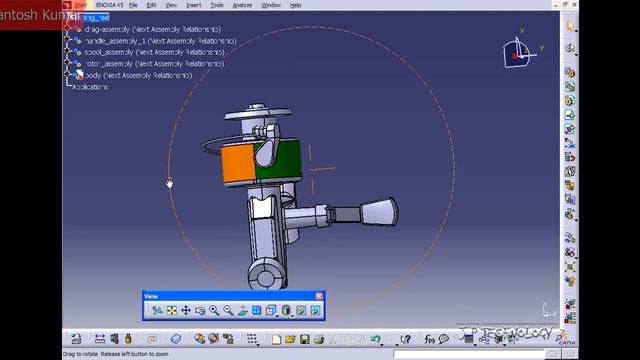Image resolution: width=640 pixels, height=360 pixels.
Task: Click the Isometric quick view cube icon
Action: (270, 311)
